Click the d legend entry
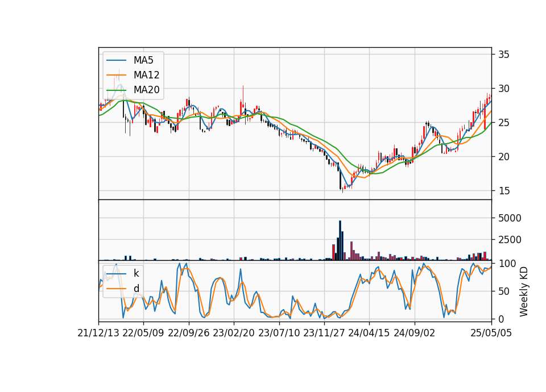 (136, 289)
